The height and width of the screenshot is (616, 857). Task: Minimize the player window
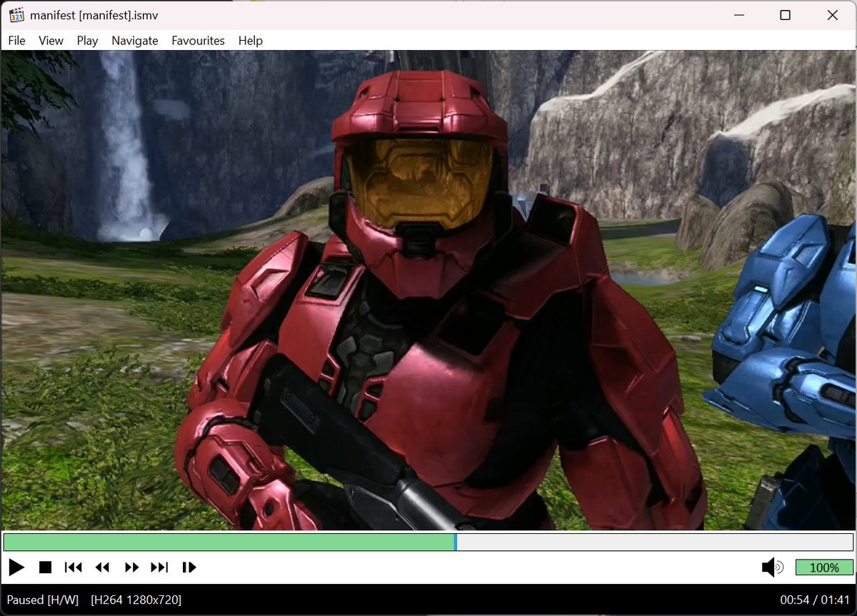738,15
